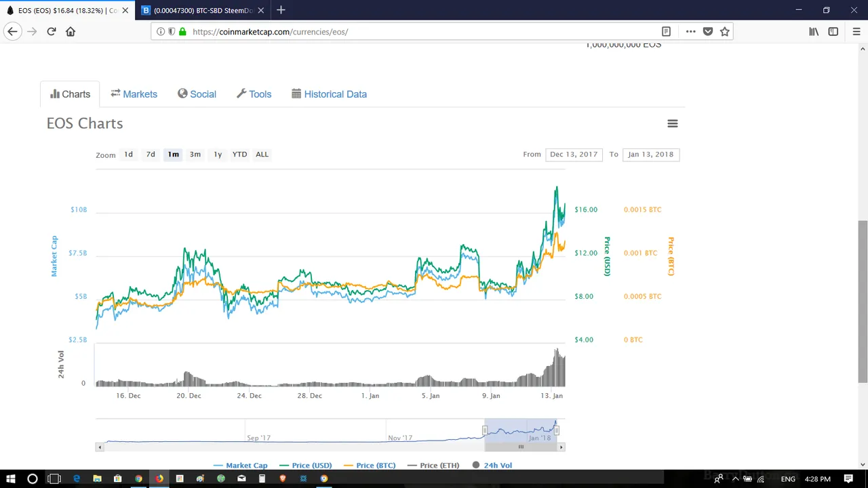Bookmark this page with the star

click(x=724, y=31)
